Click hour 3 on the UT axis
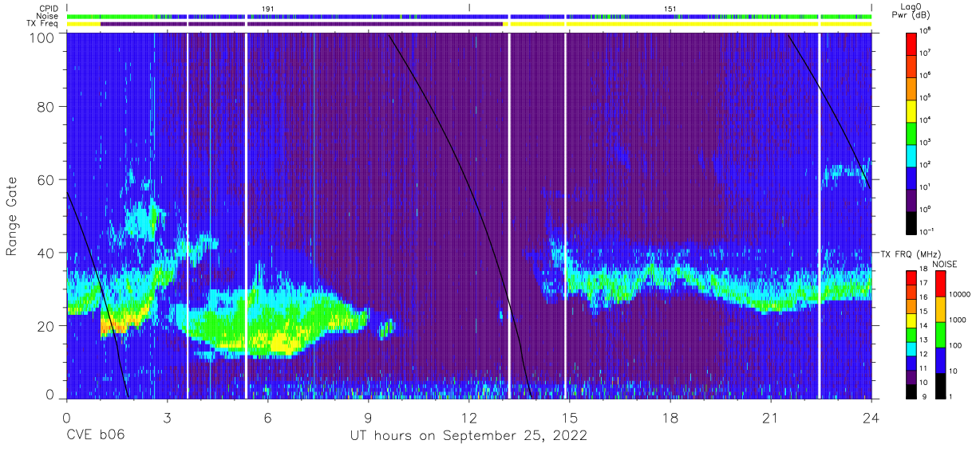This screenshot has width=980, height=452. click(x=167, y=418)
